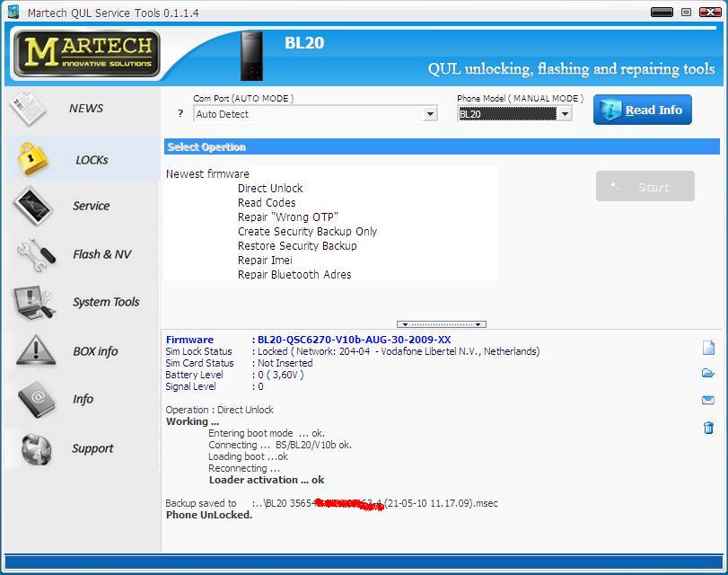Viewport: 728px width, 575px height.
Task: Select the Repair Imei operation
Action: click(265, 261)
